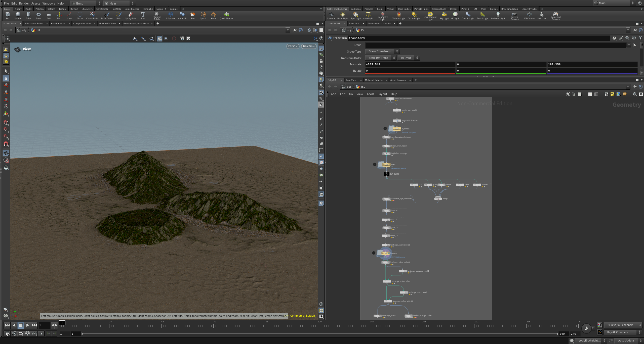Click the Helix shelf tool
Image resolution: width=644 pixels, height=344 pixels.
click(x=214, y=16)
